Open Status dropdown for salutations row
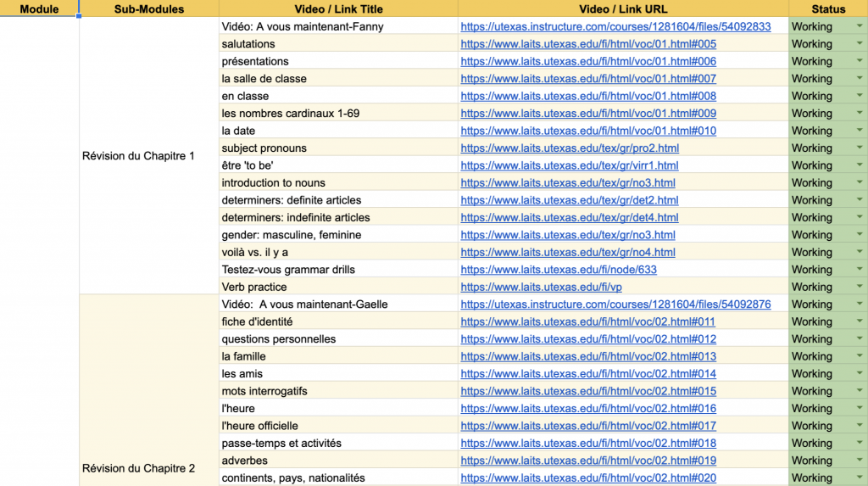Screen dimensions: 868x486 (860, 44)
